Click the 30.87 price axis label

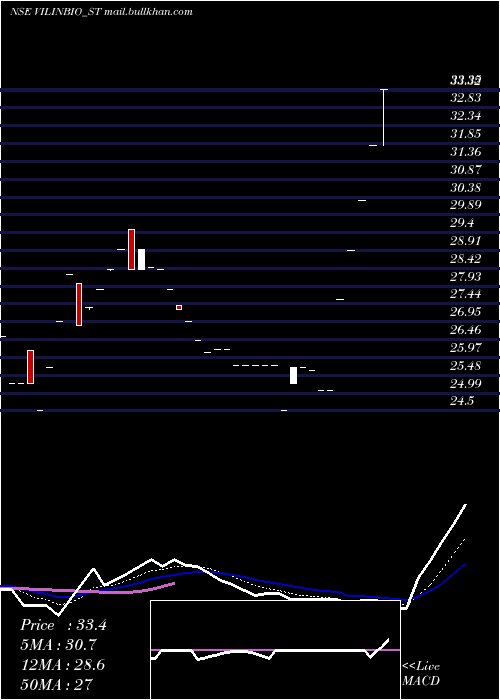(466, 170)
